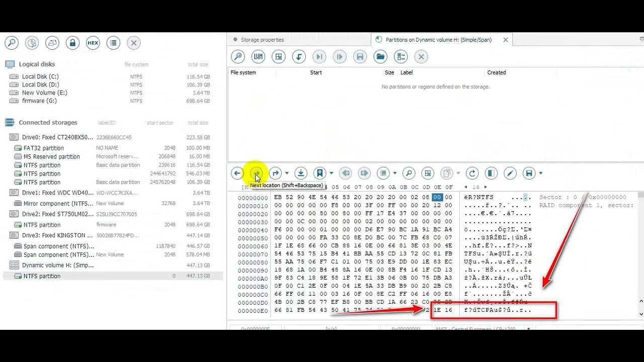The image size is (644, 362).
Task: Click the download-arrow icon in hex toolbar
Action: (301, 173)
